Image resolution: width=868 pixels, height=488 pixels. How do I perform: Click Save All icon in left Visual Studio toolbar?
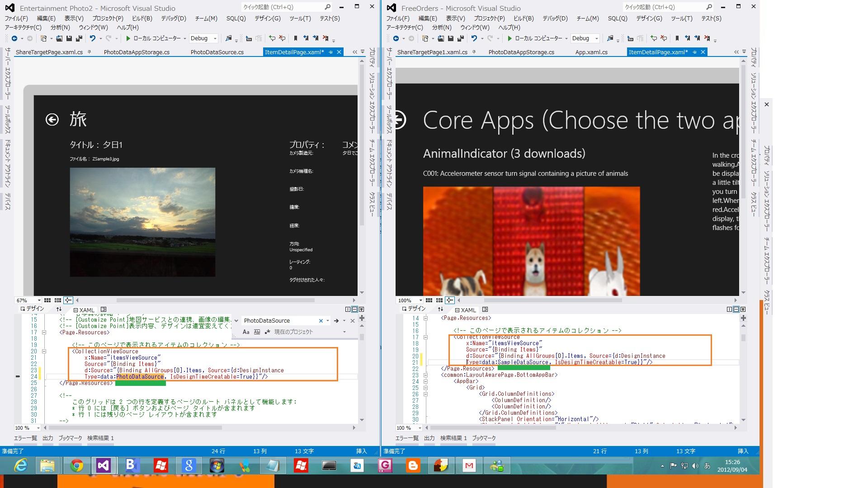click(x=79, y=38)
